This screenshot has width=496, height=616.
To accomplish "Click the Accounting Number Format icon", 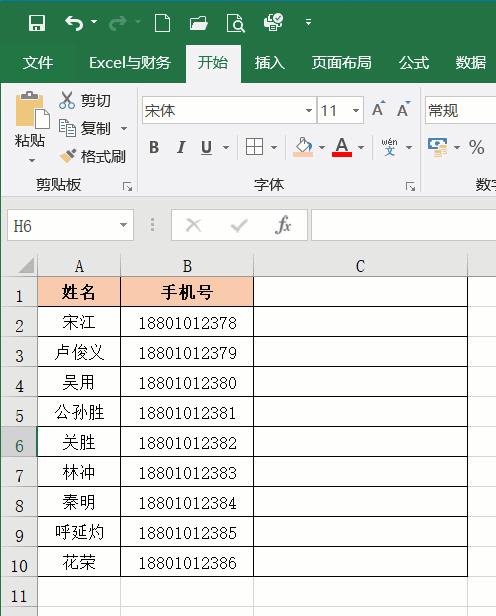I will [438, 148].
